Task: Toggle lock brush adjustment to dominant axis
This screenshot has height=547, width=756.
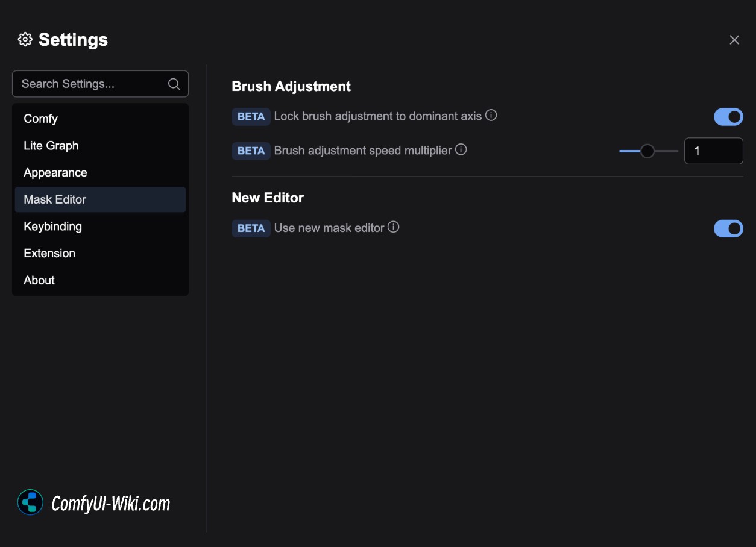Action: click(x=728, y=117)
